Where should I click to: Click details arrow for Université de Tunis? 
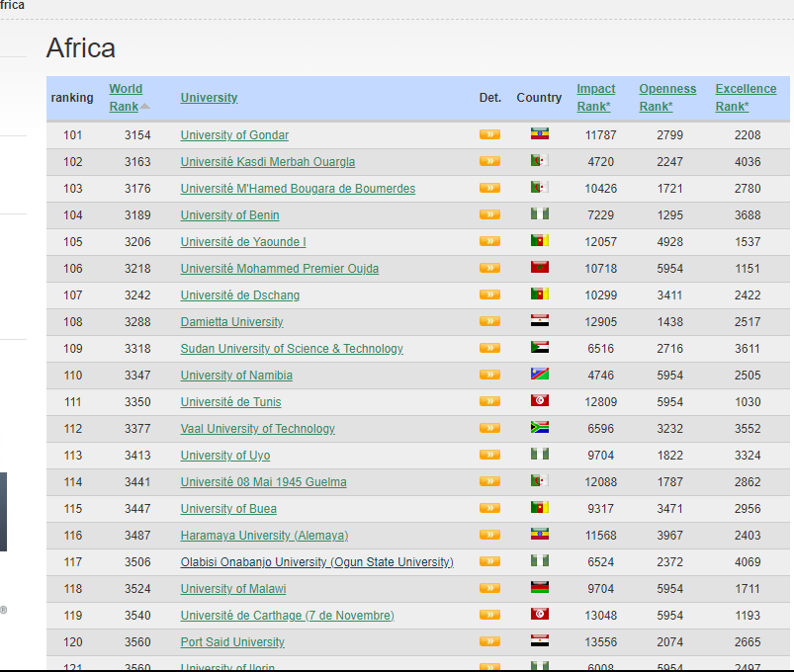pos(489,401)
